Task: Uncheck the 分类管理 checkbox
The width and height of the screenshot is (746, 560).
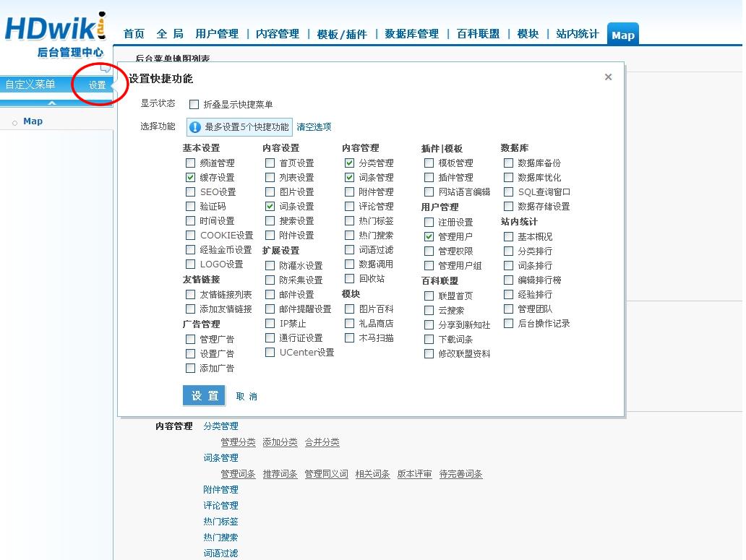Action: point(349,163)
